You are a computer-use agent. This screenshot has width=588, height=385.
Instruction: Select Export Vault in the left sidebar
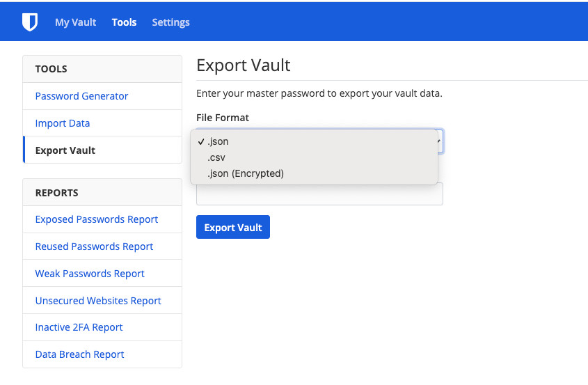[65, 150]
